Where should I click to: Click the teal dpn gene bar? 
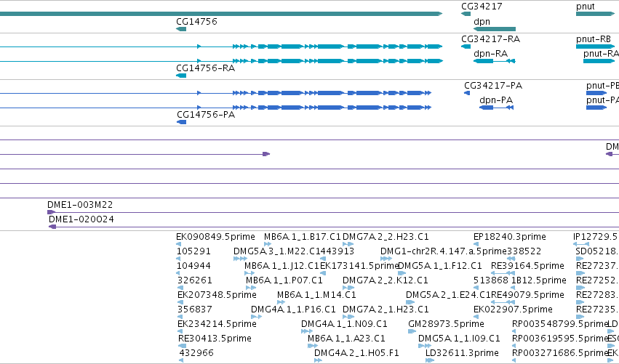tap(494, 29)
